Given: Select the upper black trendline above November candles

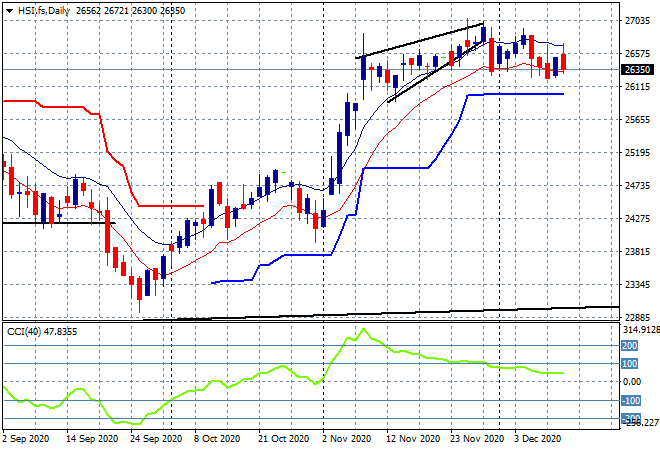Looking at the screenshot, I should pyautogui.click(x=419, y=41).
